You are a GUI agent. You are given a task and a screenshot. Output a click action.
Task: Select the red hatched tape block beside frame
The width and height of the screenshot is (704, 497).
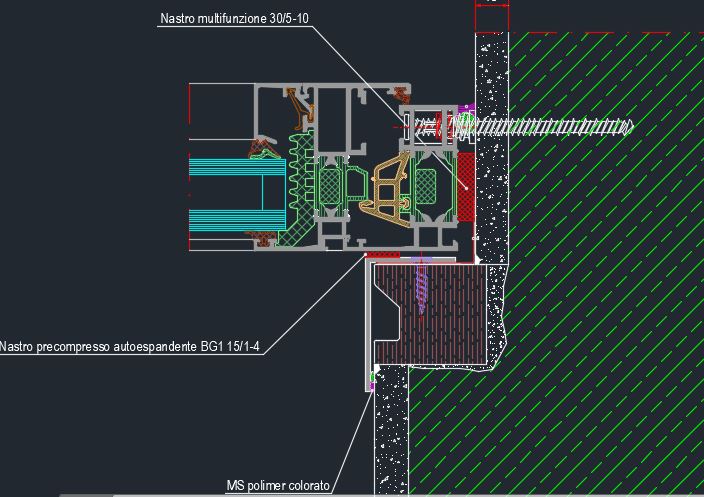pyautogui.click(x=465, y=187)
